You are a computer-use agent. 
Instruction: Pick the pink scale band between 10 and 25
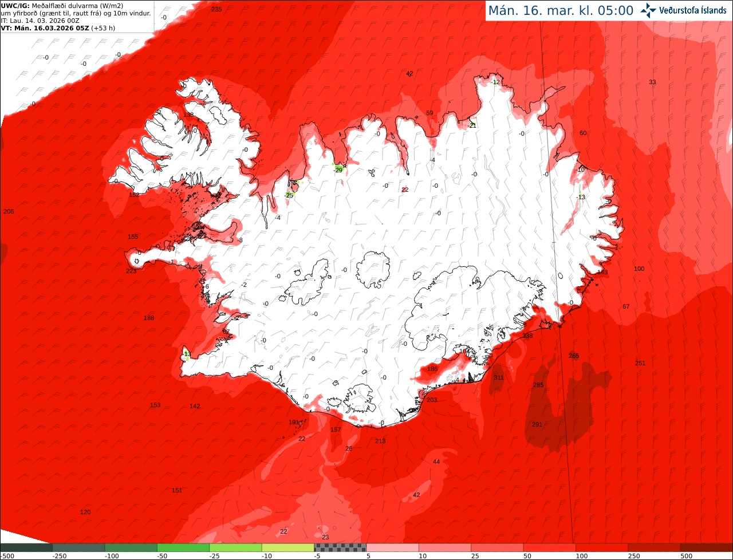[x=445, y=547]
